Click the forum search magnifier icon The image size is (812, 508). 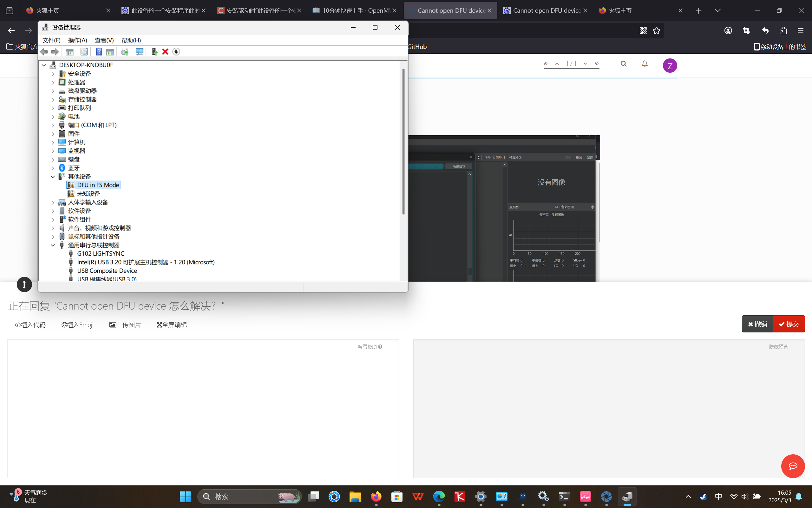[623, 64]
